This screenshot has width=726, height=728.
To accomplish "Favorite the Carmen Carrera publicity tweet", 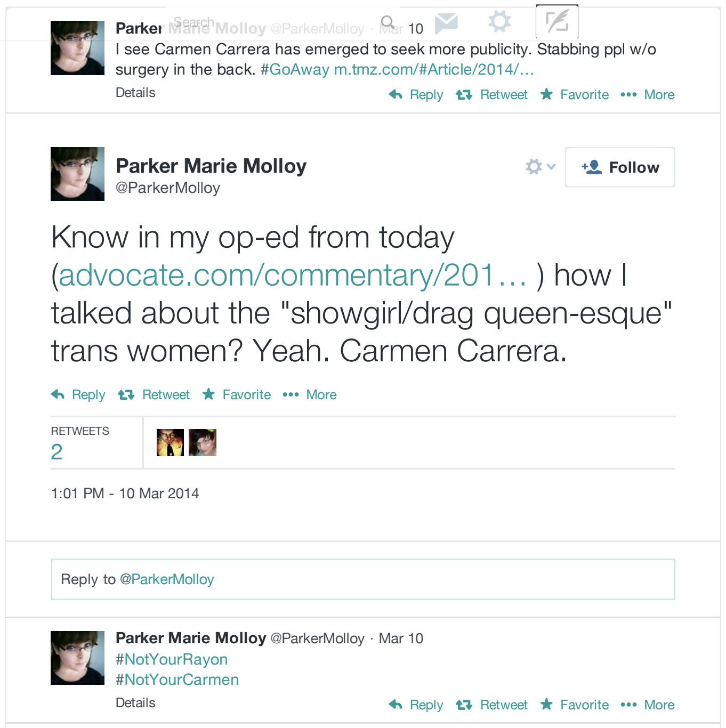I will 575,95.
